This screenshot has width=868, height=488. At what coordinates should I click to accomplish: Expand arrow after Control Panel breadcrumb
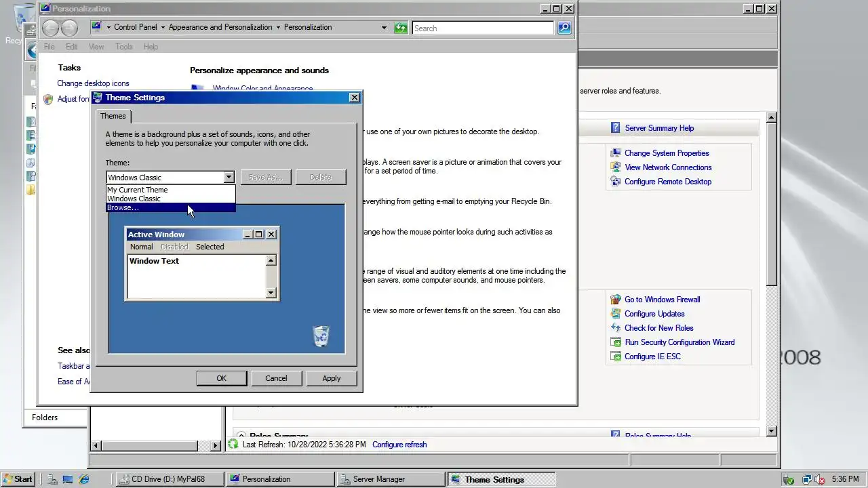163,28
